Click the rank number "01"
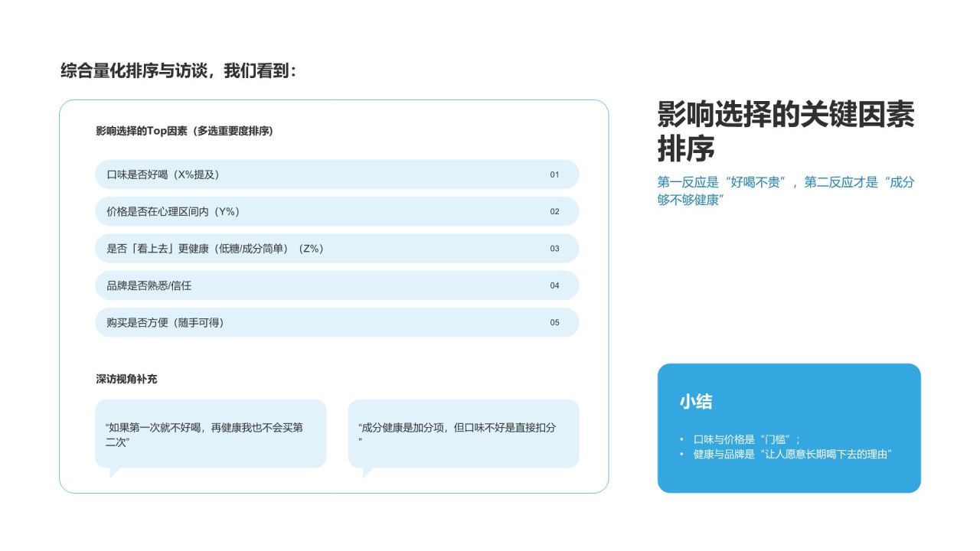This screenshot has height=551, width=980. pyautogui.click(x=554, y=174)
